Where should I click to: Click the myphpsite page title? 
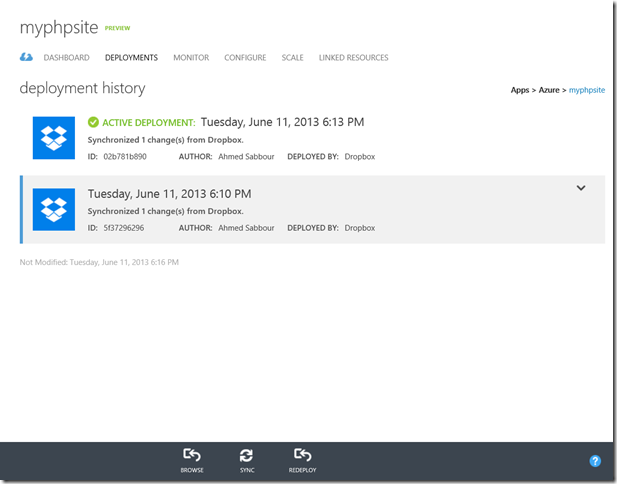[59, 28]
